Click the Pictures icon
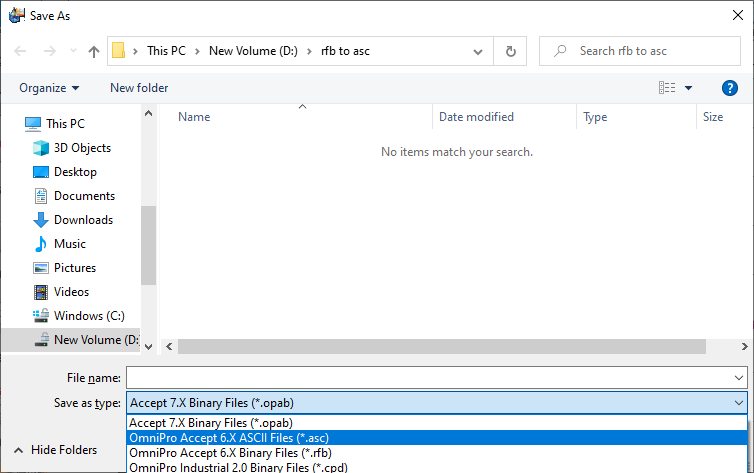 pyautogui.click(x=41, y=268)
